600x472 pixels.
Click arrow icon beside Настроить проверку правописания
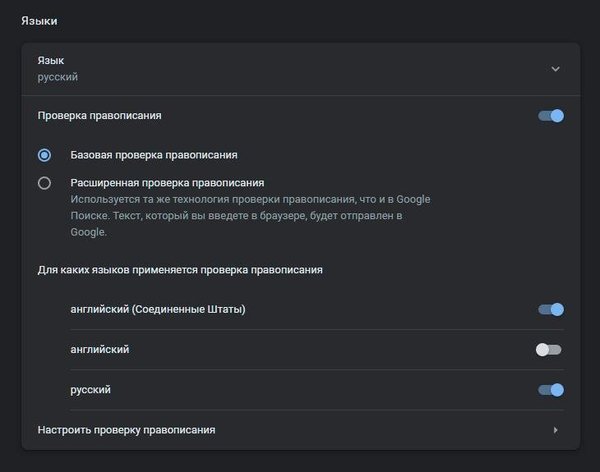[555, 430]
